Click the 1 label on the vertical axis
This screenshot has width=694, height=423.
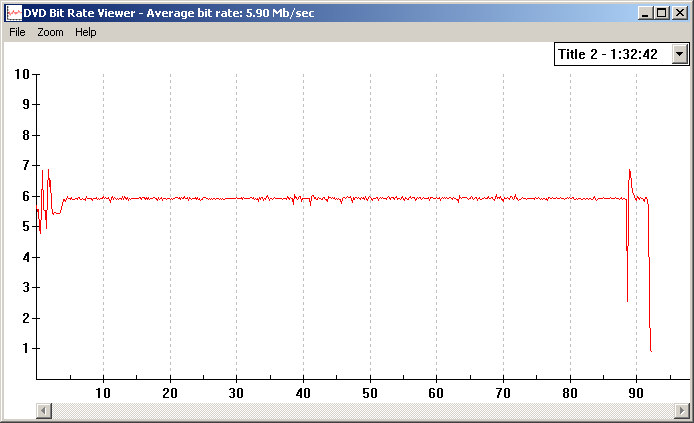point(26,348)
